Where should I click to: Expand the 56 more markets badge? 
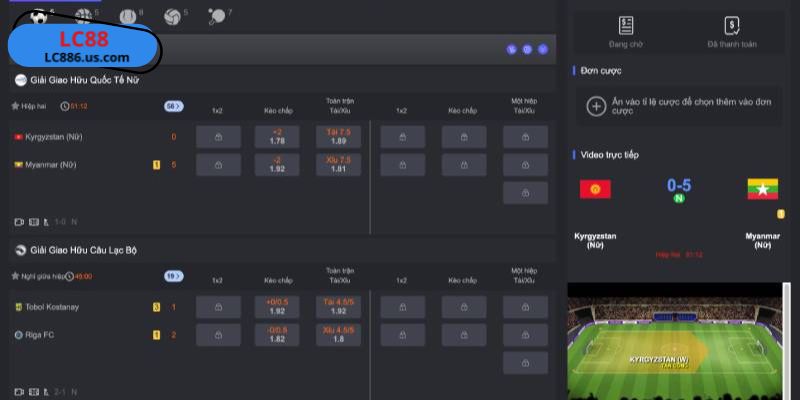[173, 106]
